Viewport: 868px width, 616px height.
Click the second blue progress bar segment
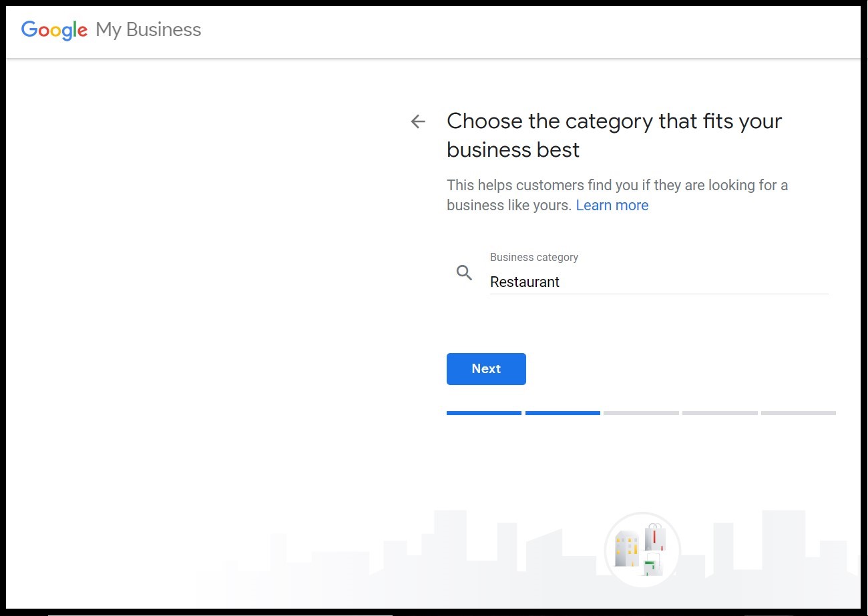click(562, 413)
